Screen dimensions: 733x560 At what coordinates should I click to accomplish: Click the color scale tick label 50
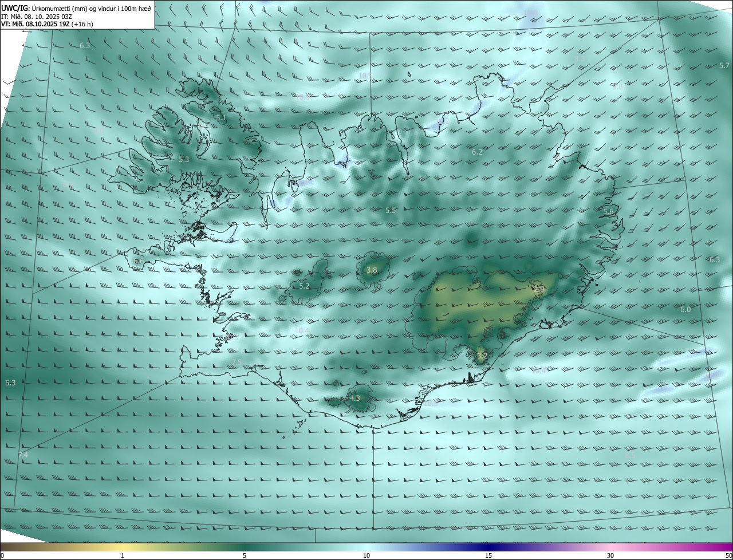[x=728, y=555]
